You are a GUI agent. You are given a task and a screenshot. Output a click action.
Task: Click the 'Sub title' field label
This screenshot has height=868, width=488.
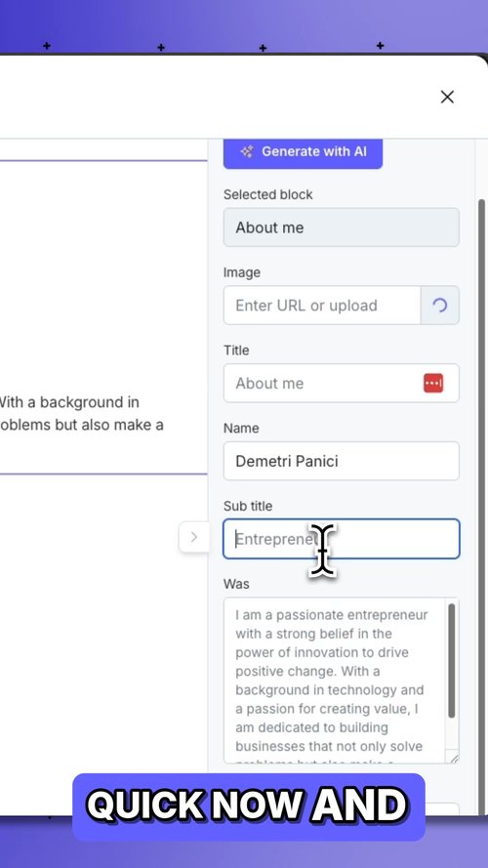coord(248,506)
